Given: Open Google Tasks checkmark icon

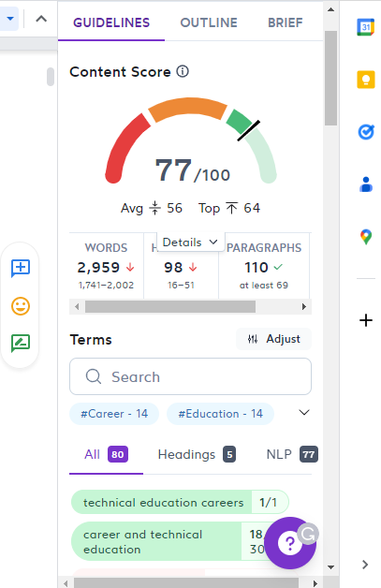Looking at the screenshot, I should tap(366, 132).
